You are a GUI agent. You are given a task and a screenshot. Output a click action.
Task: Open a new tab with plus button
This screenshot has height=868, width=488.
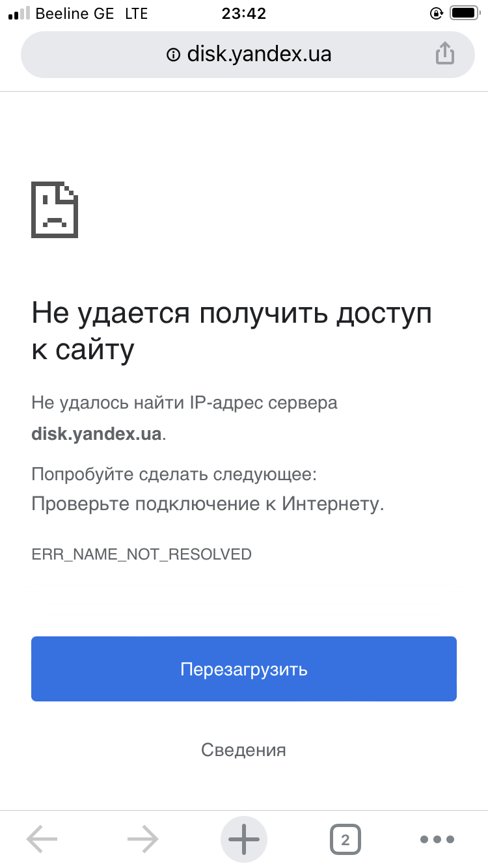[x=244, y=839]
